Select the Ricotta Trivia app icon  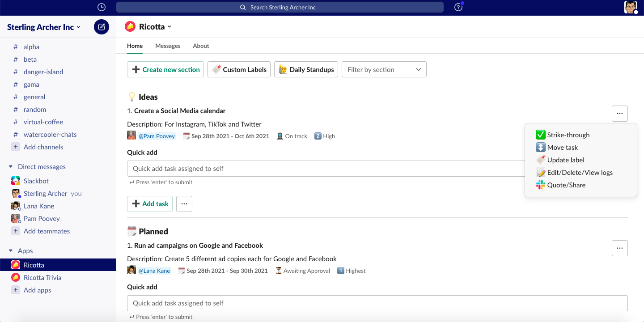[x=16, y=277]
